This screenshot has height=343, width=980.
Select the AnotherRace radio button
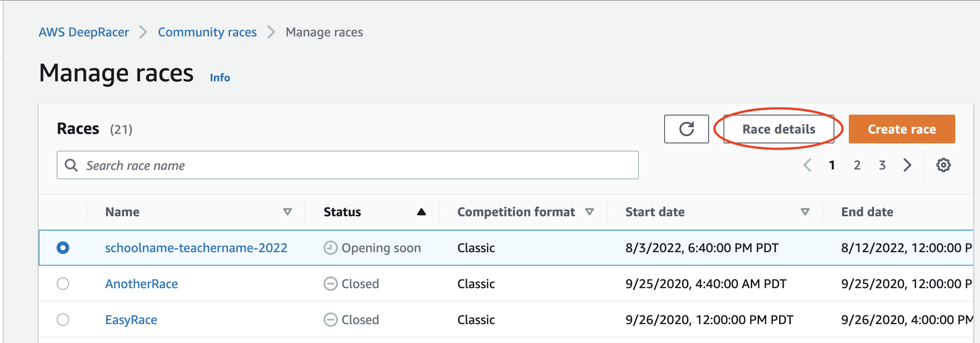(63, 284)
